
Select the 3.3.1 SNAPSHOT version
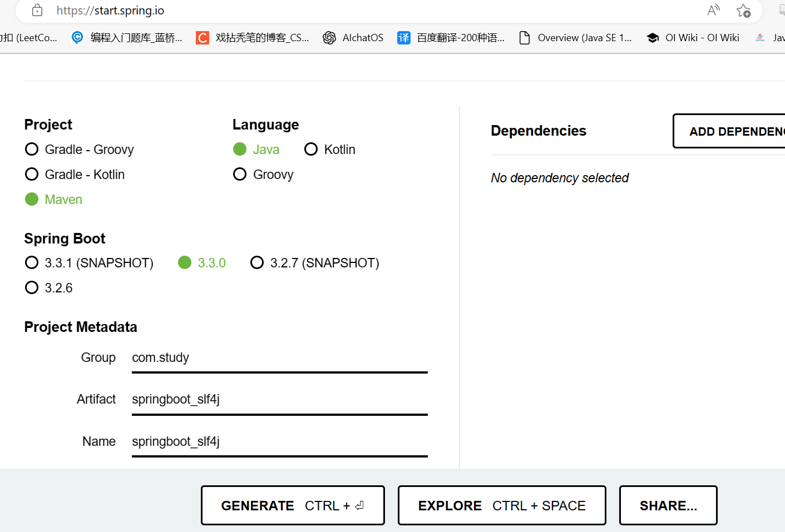tap(31, 262)
